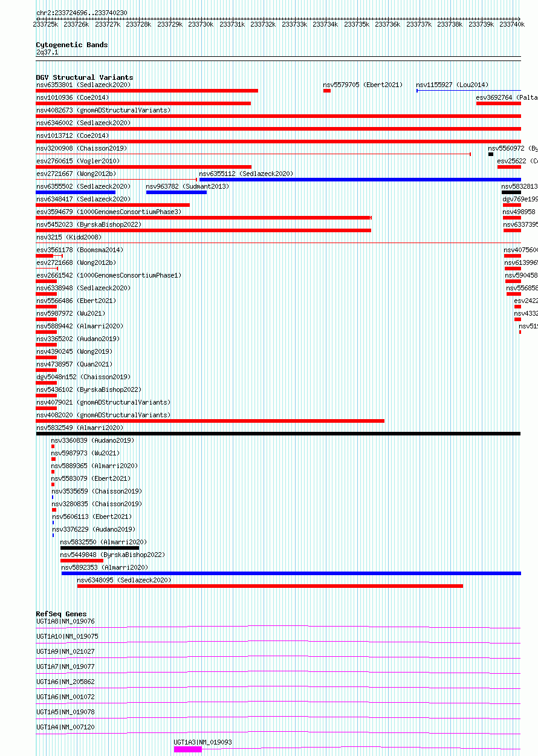Open the nsv5889365 (Almarri2020) label

tap(95, 466)
